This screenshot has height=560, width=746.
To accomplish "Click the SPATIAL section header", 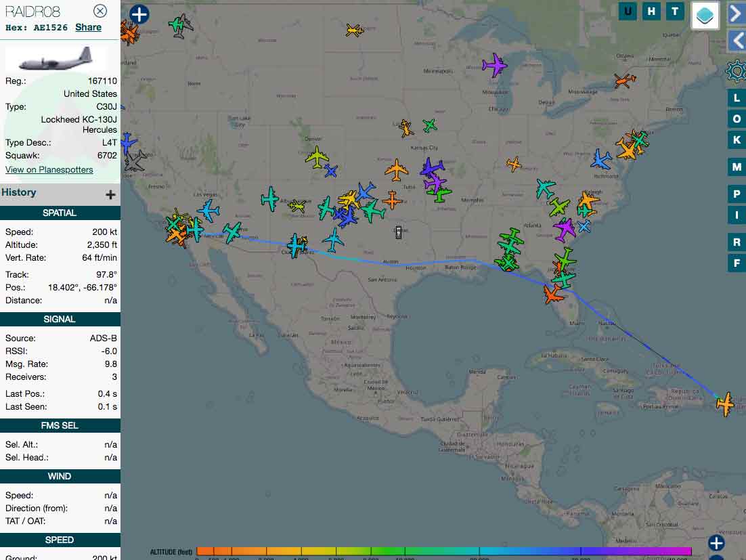I will click(x=60, y=213).
